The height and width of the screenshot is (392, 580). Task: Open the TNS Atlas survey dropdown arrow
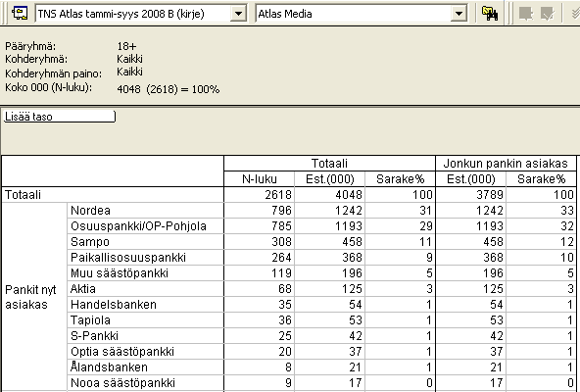(x=239, y=14)
